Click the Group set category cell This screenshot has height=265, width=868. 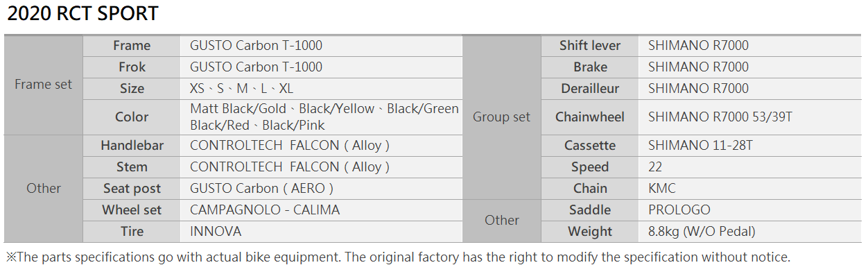pyautogui.click(x=501, y=117)
